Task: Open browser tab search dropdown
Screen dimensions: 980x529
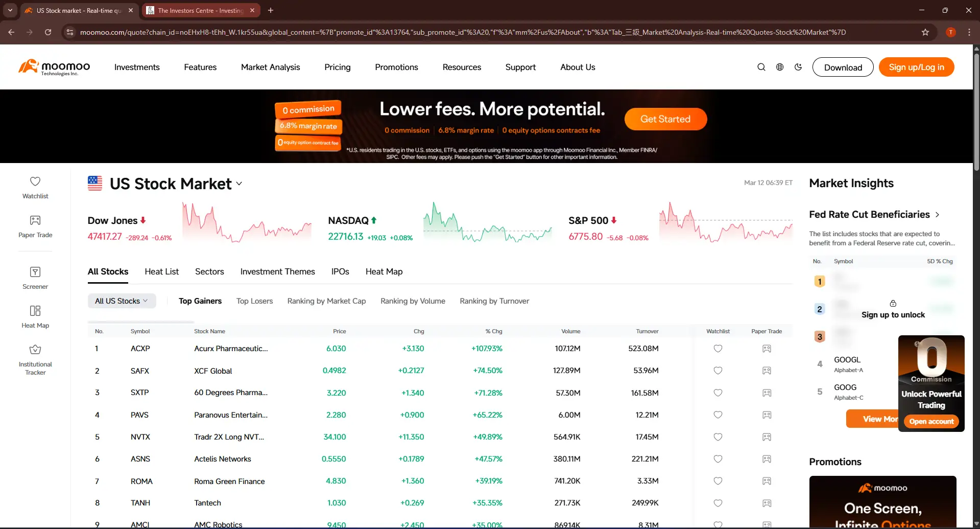Action: click(10, 10)
